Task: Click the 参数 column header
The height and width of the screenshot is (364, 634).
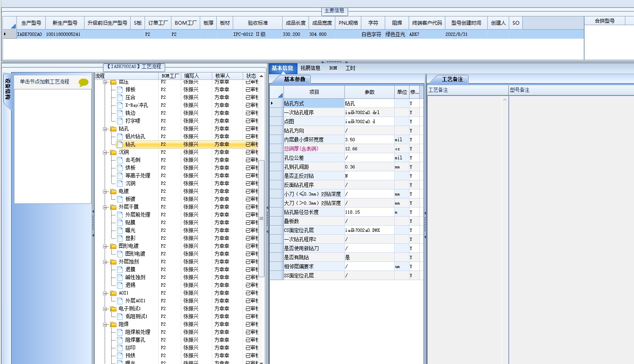Action: [x=370, y=92]
